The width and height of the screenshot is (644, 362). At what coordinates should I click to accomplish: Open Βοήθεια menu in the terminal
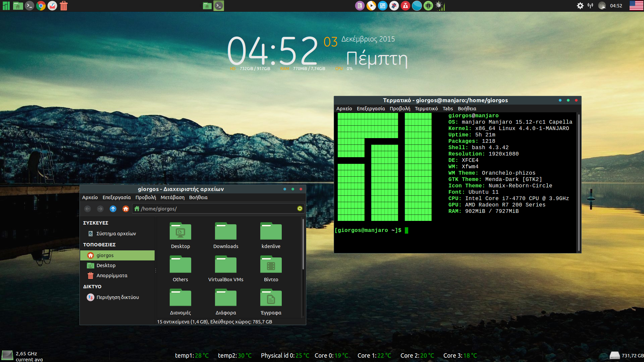tap(467, 109)
